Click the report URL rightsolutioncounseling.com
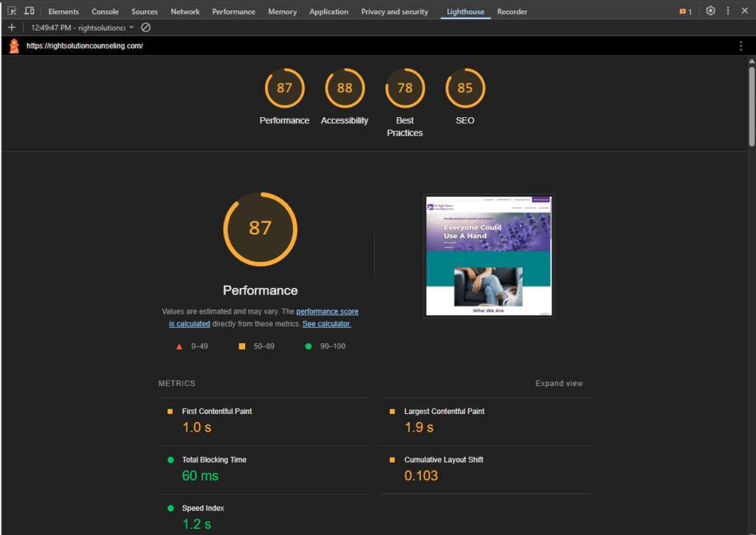Viewport: 756px width, 535px height. point(85,46)
